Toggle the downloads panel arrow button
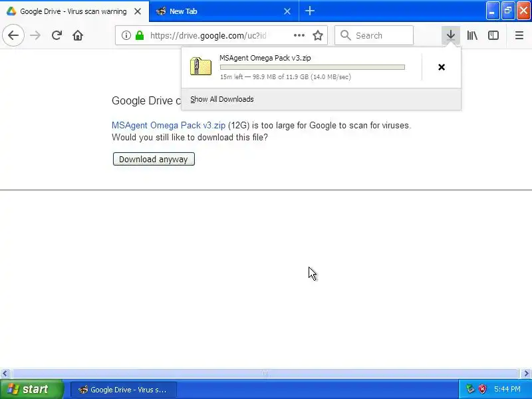This screenshot has height=399, width=532. click(451, 35)
